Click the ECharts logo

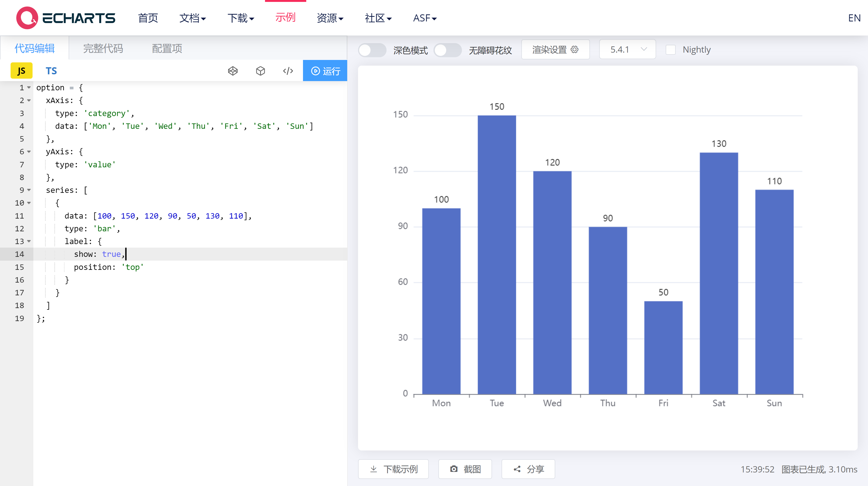pos(66,18)
